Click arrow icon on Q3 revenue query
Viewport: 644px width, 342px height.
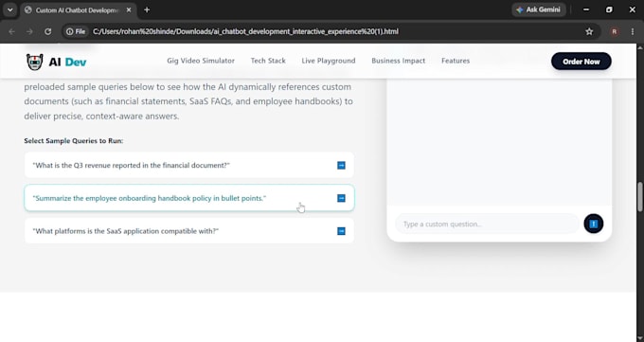pos(341,165)
